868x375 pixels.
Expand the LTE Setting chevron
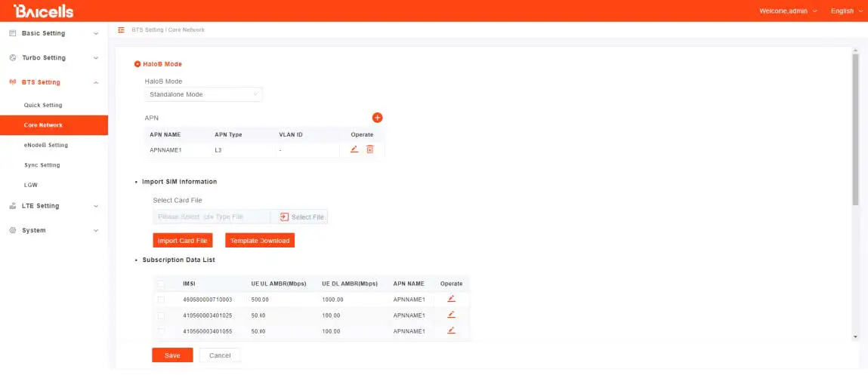click(96, 206)
